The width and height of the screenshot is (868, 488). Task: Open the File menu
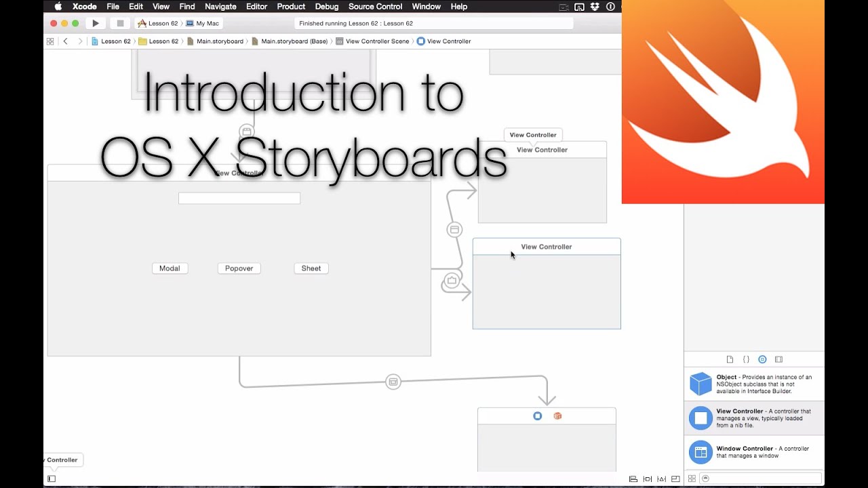(113, 6)
